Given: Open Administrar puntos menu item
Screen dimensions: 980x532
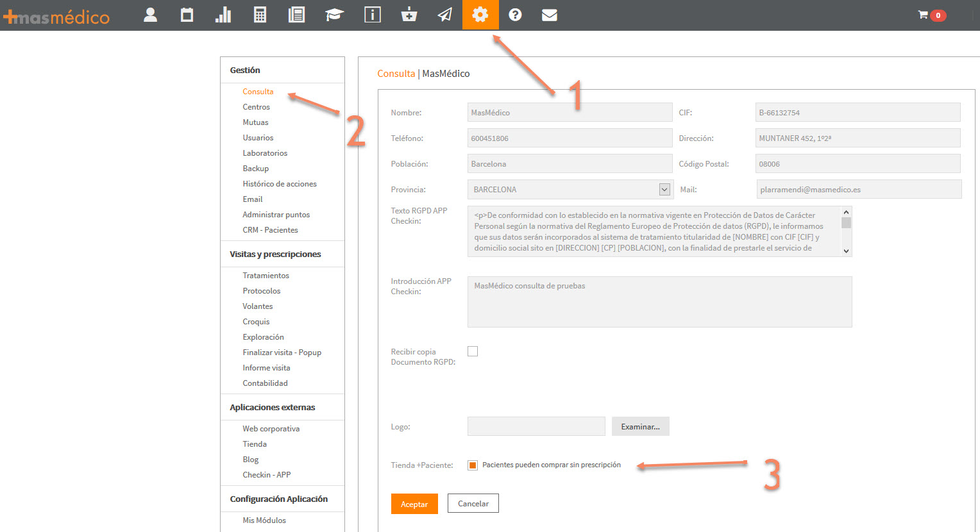Looking at the screenshot, I should click(x=276, y=215).
